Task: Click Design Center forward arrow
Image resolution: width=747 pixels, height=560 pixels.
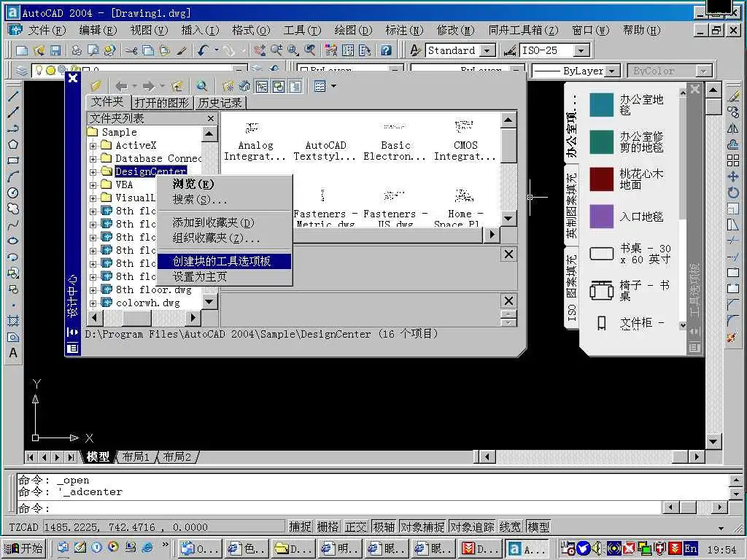Action: click(149, 86)
